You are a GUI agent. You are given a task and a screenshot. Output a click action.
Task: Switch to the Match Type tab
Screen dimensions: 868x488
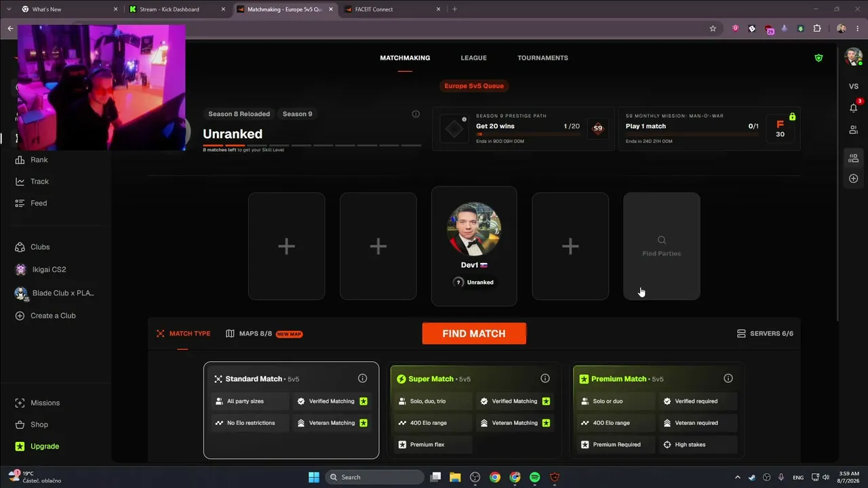tap(183, 333)
